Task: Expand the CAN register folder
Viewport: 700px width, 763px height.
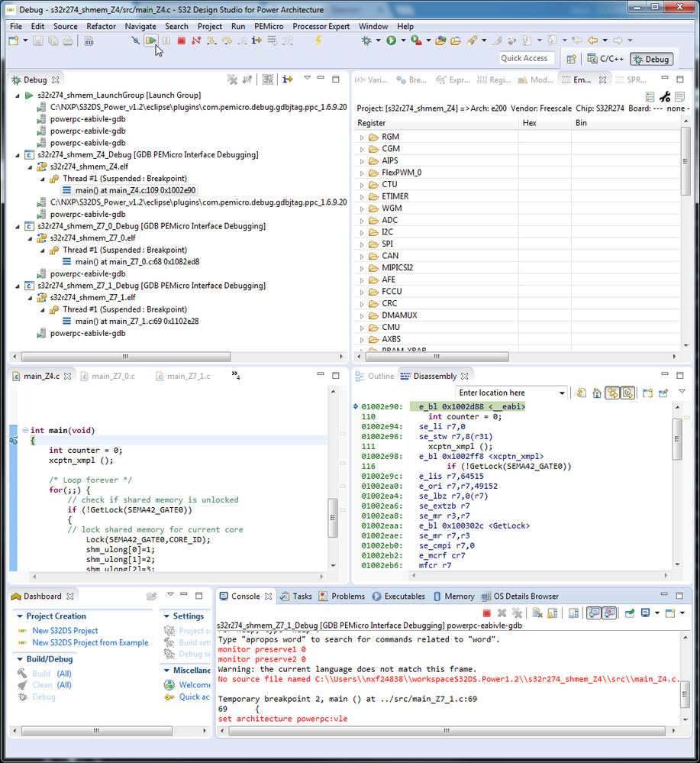Action: pyautogui.click(x=361, y=257)
